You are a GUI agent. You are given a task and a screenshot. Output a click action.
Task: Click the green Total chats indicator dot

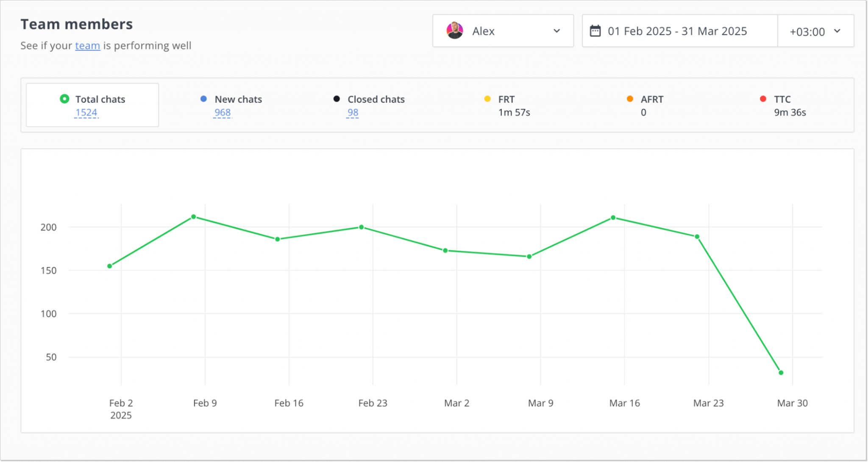coord(64,99)
